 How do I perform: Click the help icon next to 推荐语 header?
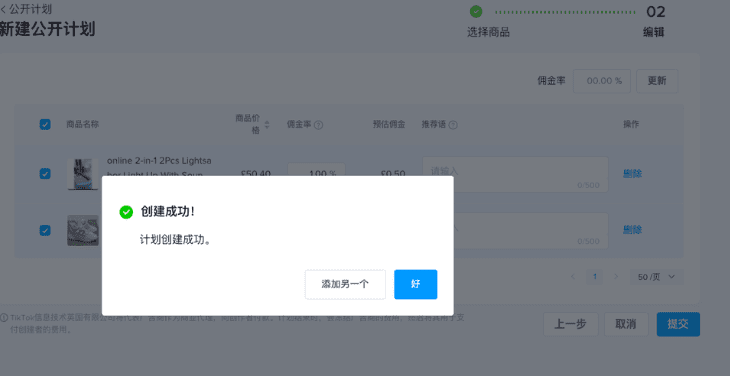(453, 125)
